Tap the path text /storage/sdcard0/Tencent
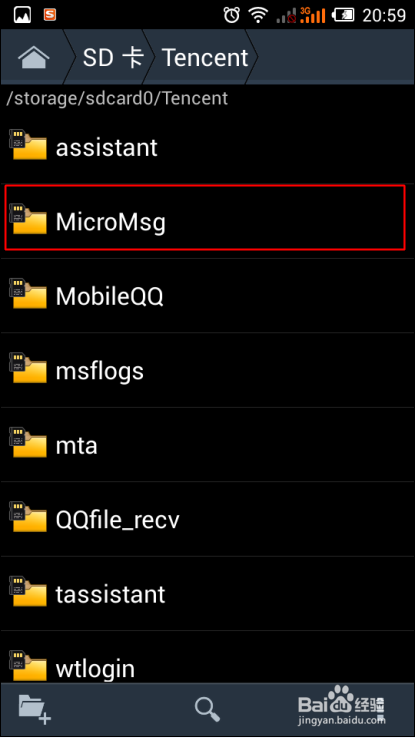Viewport: 415px width, 738px height. point(117,98)
